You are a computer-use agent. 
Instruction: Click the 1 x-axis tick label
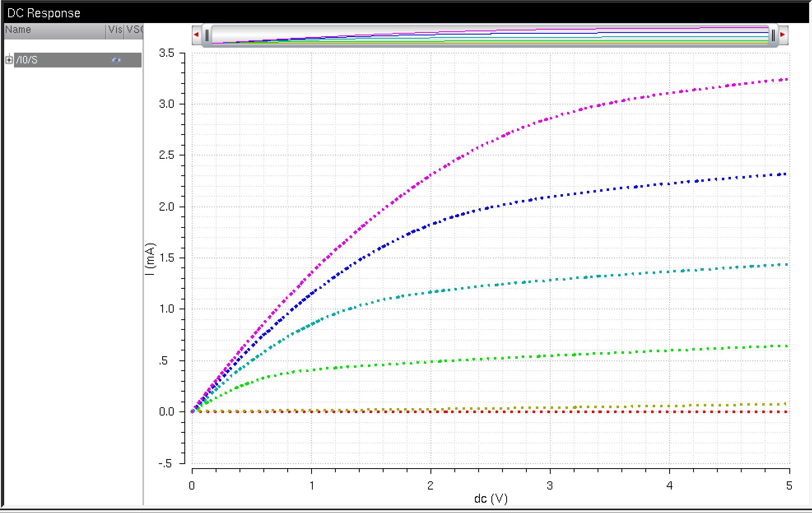pyautogui.click(x=312, y=486)
